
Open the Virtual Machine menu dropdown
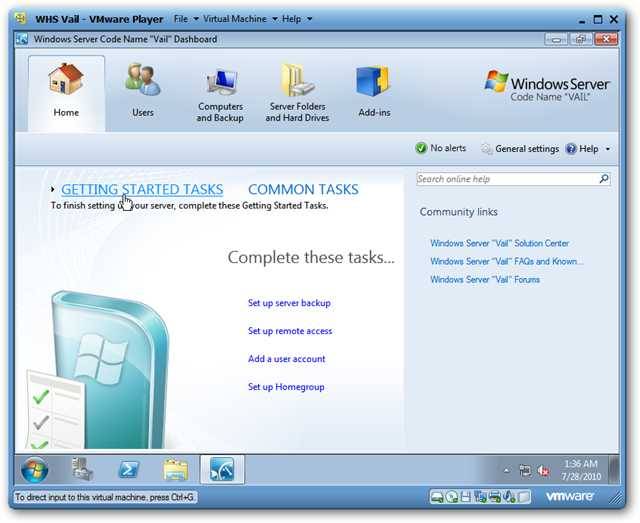tap(240, 19)
